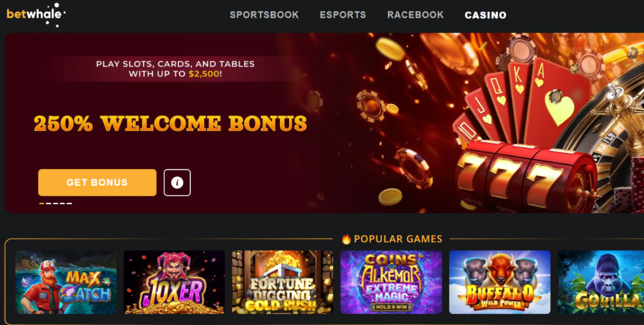Viewport: 644px width, 325px height.
Task: Open bonus info icon button
Action: [x=177, y=183]
